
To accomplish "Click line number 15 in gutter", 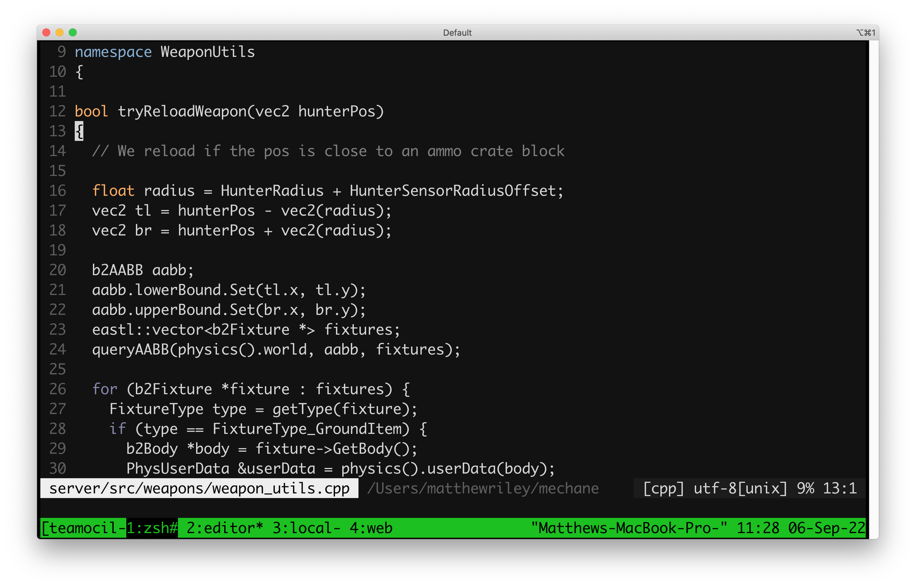I will point(58,171).
